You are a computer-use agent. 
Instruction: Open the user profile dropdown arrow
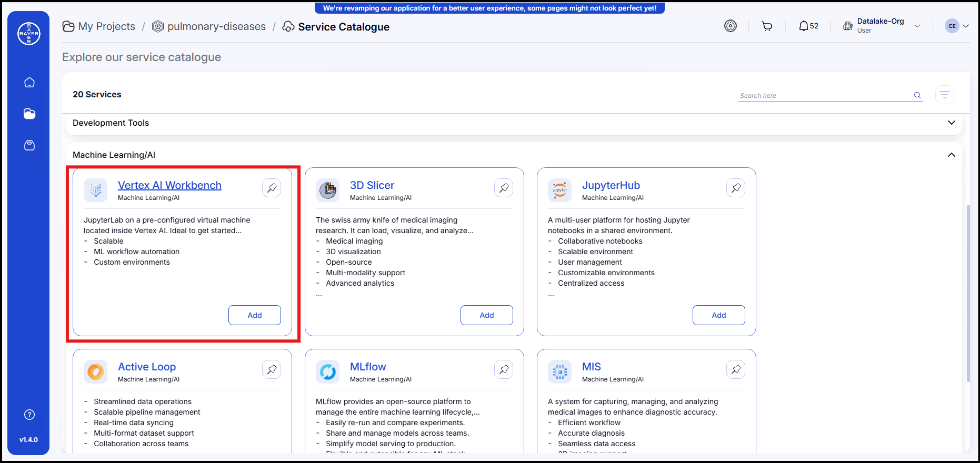click(x=966, y=26)
